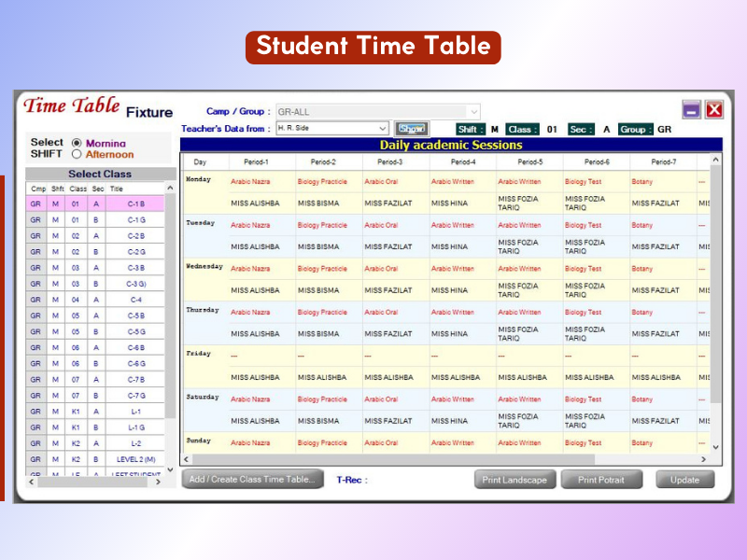Image resolution: width=747 pixels, height=560 pixels.
Task: Select class C-1 B row
Action: (x=135, y=203)
